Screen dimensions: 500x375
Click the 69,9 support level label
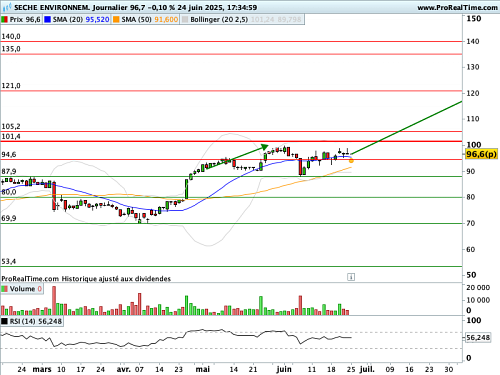coord(9,218)
